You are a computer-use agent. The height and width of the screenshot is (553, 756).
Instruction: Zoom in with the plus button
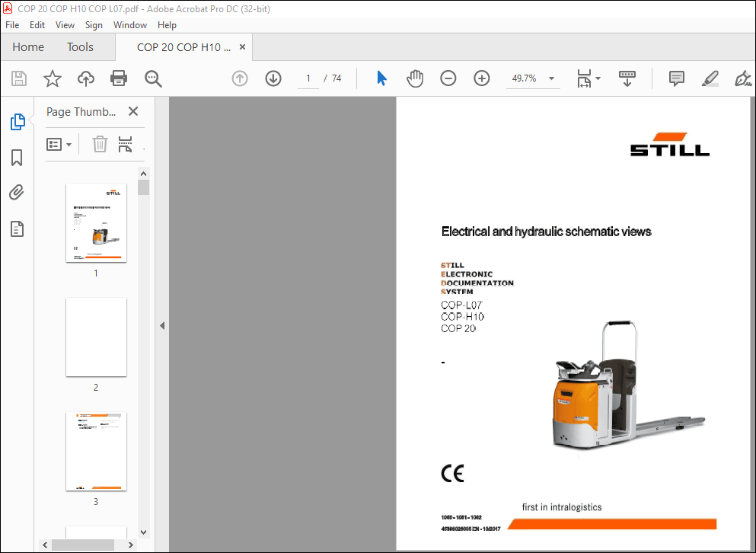pos(481,78)
